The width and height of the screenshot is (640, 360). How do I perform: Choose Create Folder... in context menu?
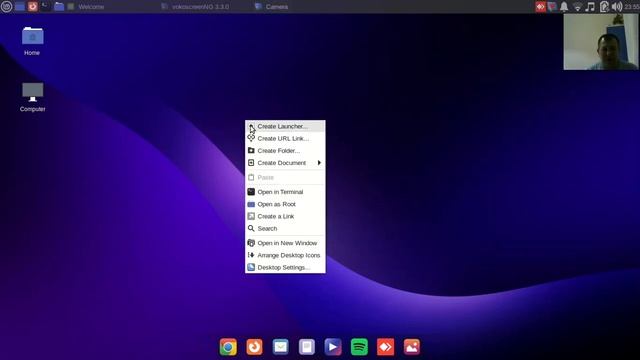tap(285, 151)
